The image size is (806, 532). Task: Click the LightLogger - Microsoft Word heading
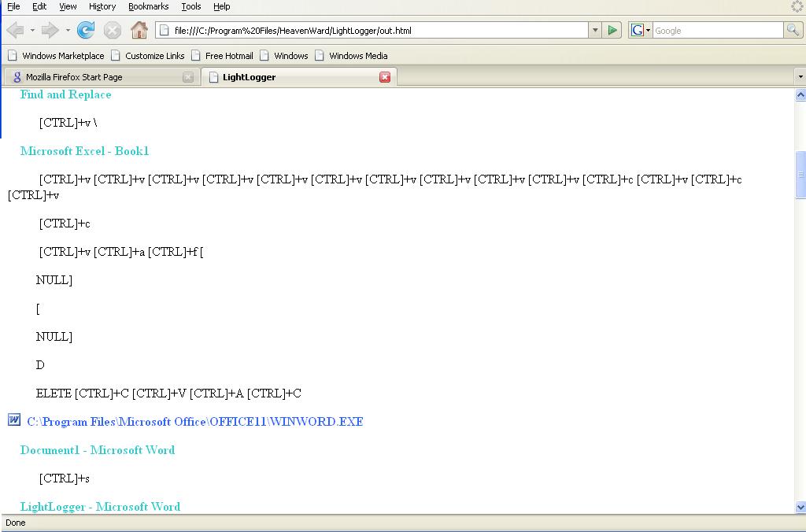coord(100,507)
